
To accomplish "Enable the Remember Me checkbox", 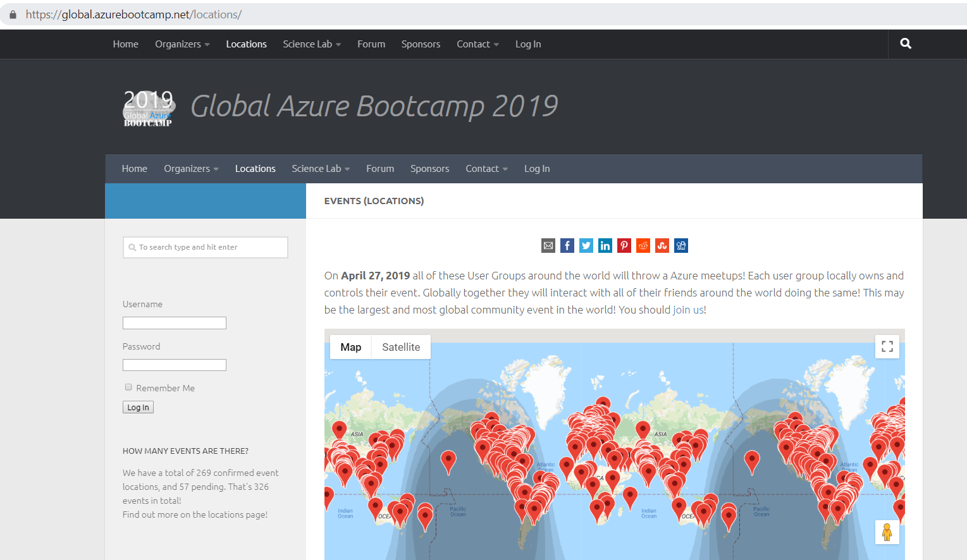I will [128, 387].
